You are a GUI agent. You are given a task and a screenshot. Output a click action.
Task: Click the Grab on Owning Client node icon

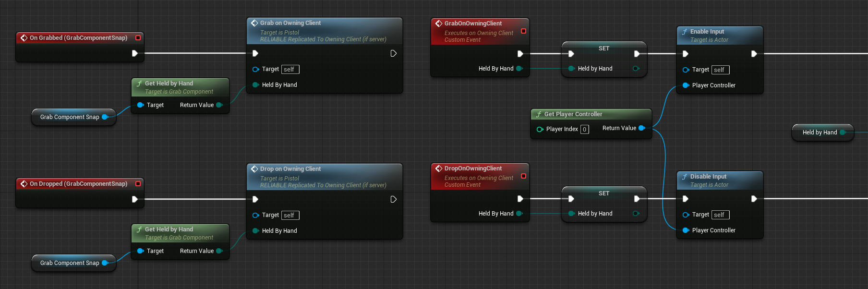(254, 23)
